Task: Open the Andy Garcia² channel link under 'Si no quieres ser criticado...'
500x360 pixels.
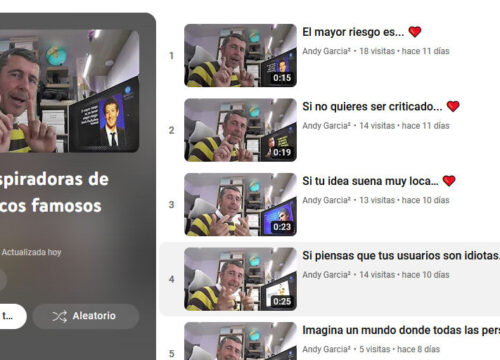Action: tap(326, 126)
